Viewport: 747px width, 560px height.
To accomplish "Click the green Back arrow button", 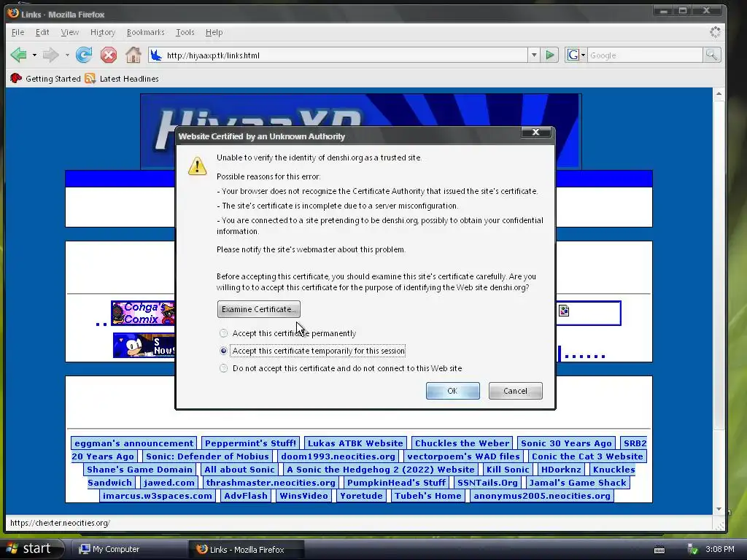I will click(x=19, y=55).
